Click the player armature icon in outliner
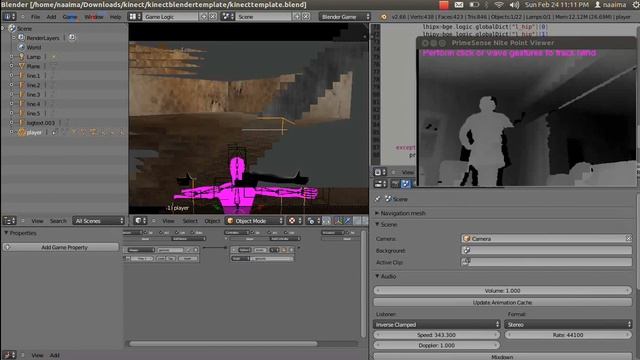This screenshot has height=360, width=640. coord(21,132)
